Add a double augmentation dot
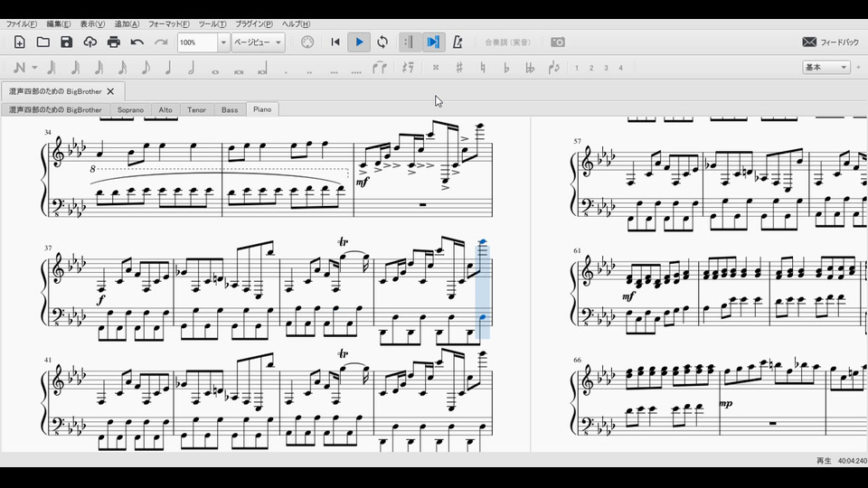The width and height of the screenshot is (868, 488). pyautogui.click(x=309, y=71)
